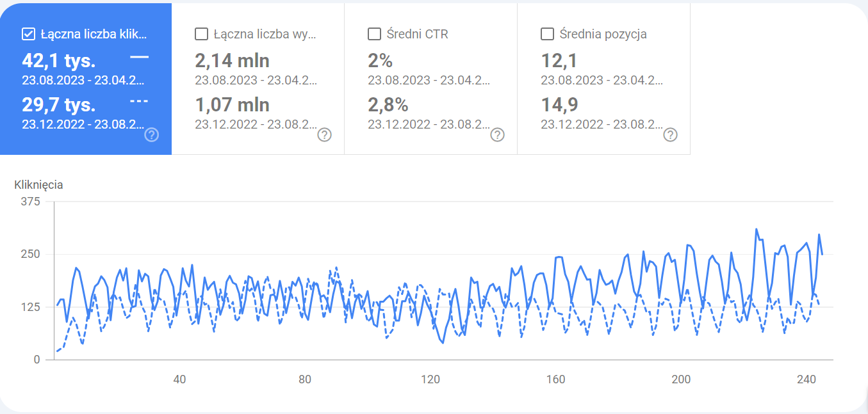
Task: Click the 120 mark on x-axis
Action: [430, 379]
